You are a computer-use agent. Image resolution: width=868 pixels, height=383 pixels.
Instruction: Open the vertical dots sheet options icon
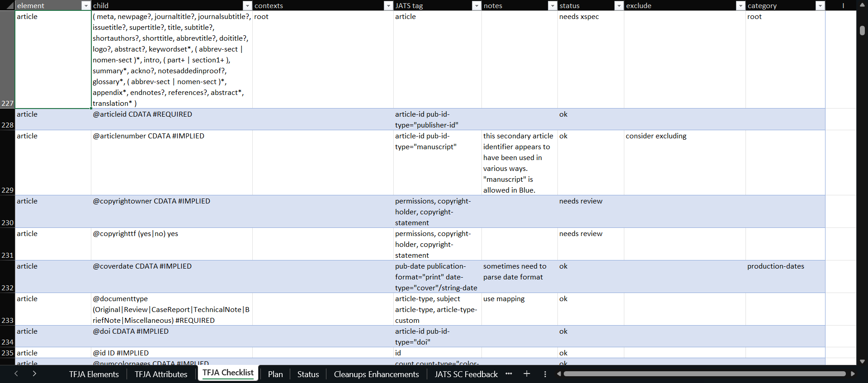coord(545,374)
